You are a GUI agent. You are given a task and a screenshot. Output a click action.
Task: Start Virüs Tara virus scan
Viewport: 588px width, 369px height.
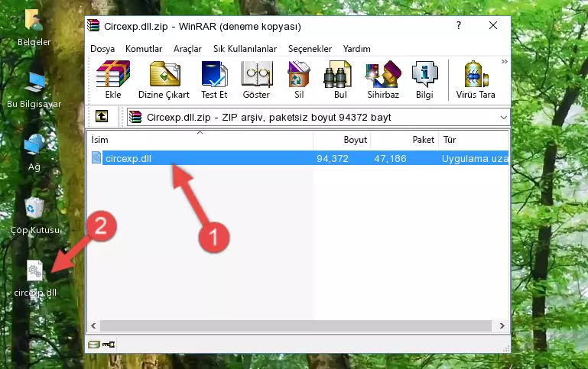[476, 79]
